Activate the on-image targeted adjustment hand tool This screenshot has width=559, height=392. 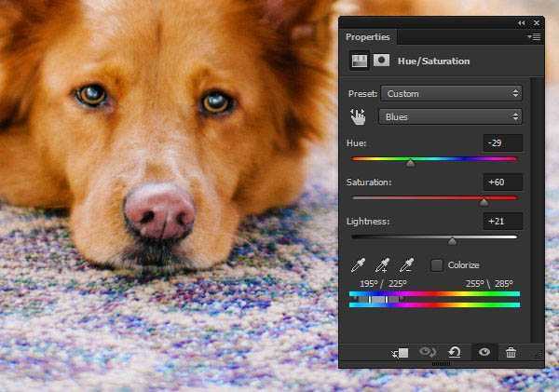tap(359, 116)
